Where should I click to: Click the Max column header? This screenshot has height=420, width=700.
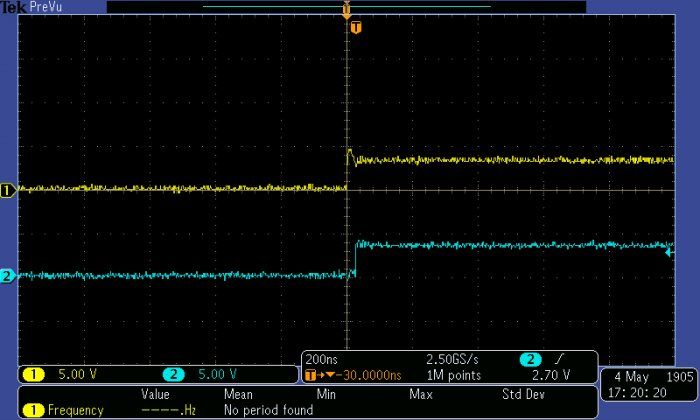(421, 395)
